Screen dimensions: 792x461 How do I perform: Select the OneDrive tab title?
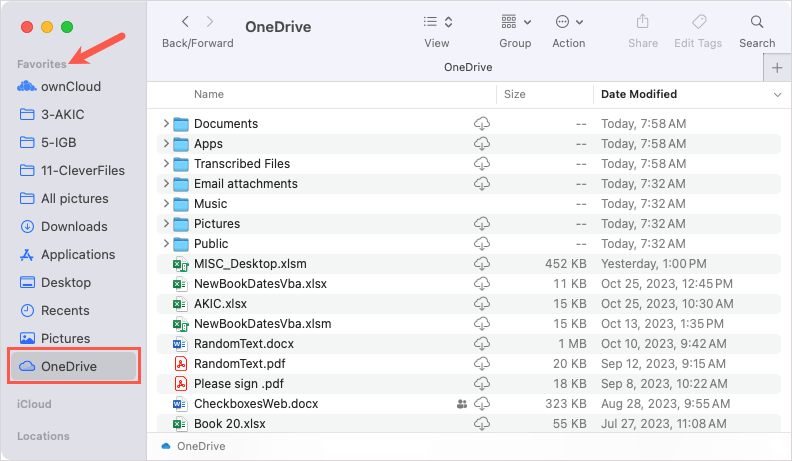pos(468,67)
